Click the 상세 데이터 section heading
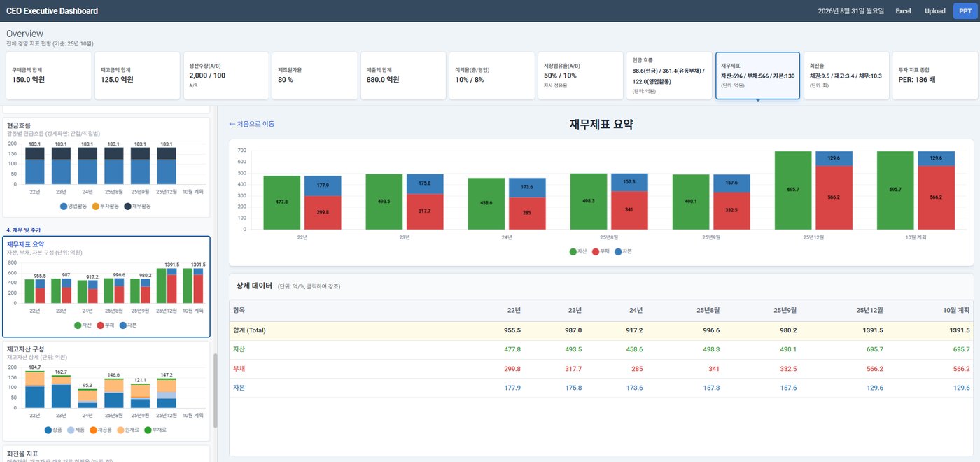This screenshot has height=462, width=980. [255, 286]
